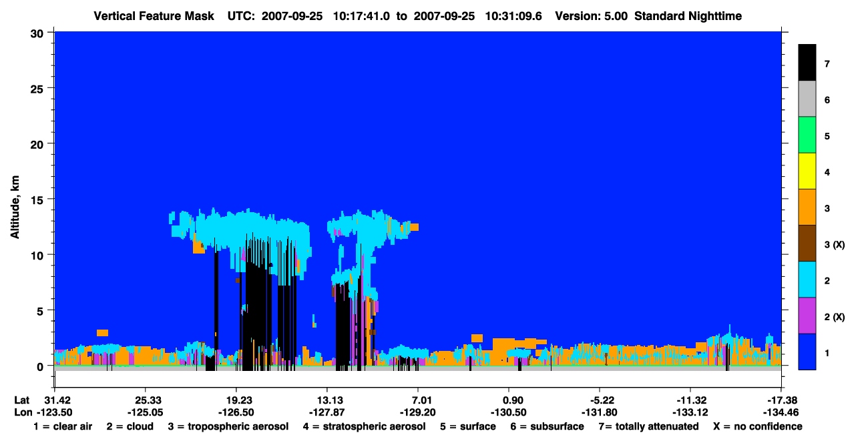Click the '7= totally attenuated' legend text
Screen dimensions: 868x445
point(648,426)
